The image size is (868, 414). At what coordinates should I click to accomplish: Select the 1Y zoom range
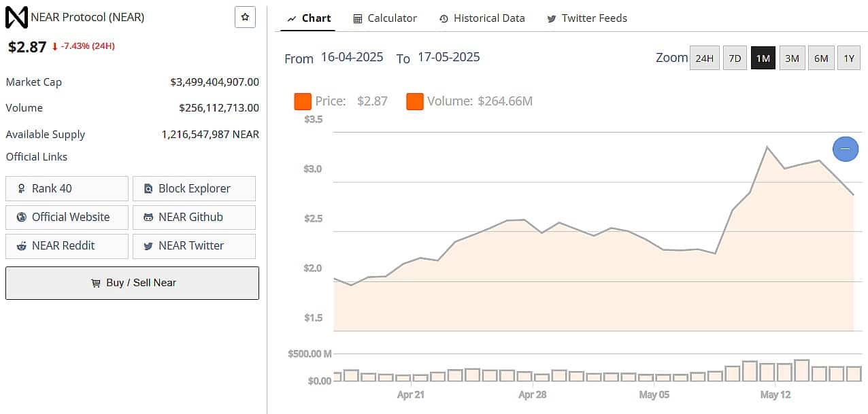[849, 58]
